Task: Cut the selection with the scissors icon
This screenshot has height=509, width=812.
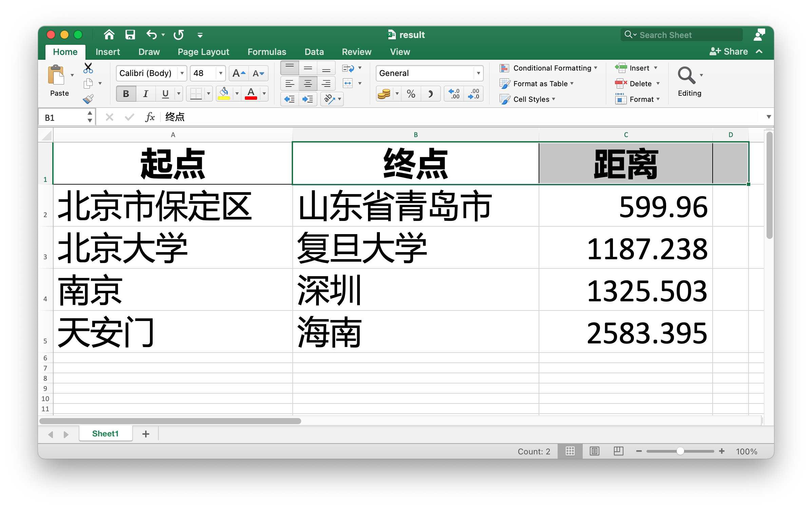Action: coord(88,68)
